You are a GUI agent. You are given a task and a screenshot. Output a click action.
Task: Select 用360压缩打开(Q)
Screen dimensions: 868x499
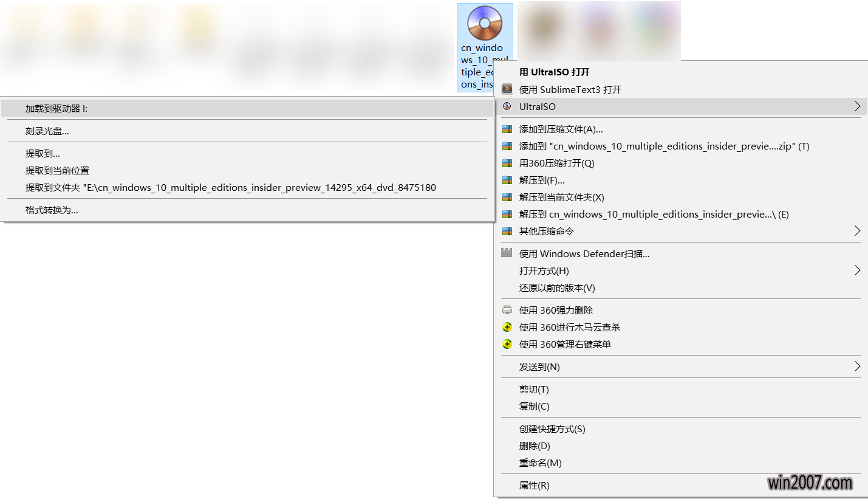pyautogui.click(x=681, y=163)
